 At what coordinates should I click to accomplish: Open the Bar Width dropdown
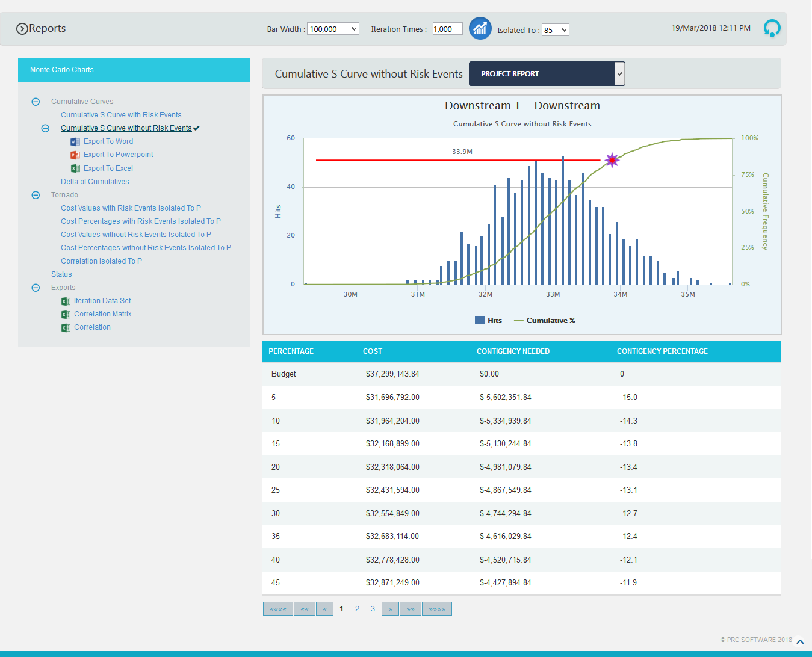click(333, 28)
